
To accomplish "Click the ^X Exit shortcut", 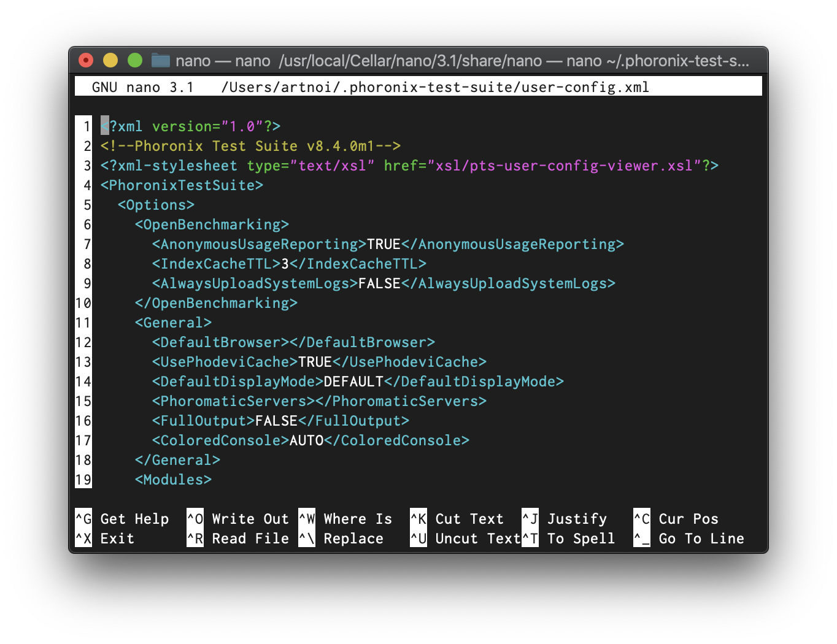I will (x=105, y=539).
